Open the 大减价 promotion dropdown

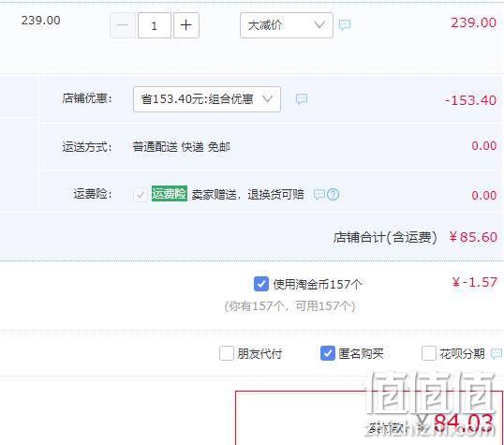(287, 25)
